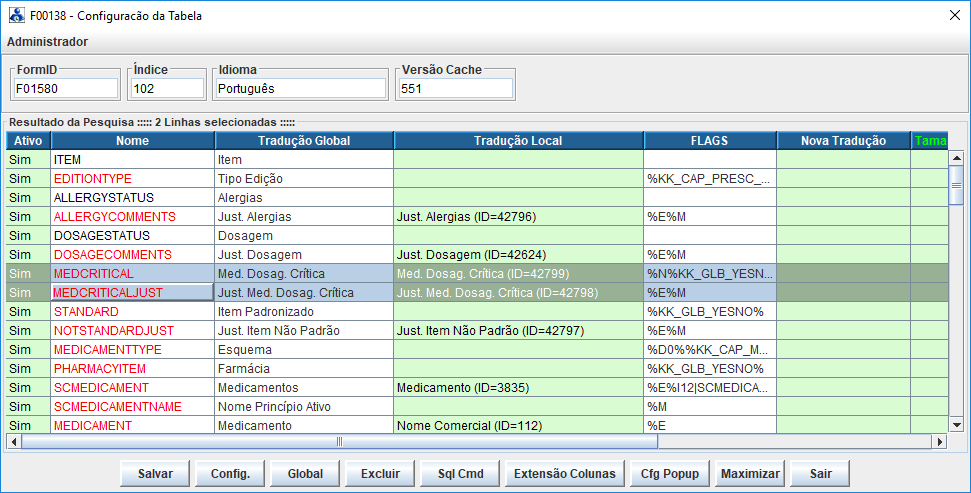The width and height of the screenshot is (971, 493).
Task: Sort by the Nome column header
Action: coord(132,141)
